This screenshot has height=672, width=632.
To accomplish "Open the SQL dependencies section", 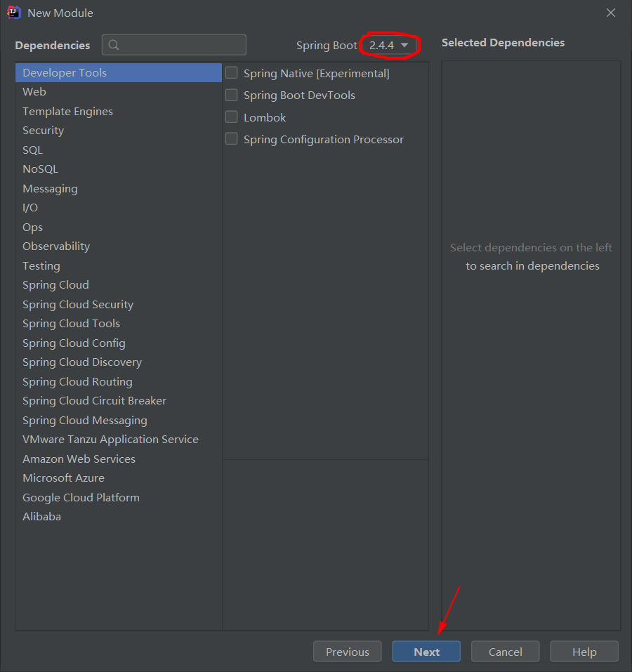I will (x=32, y=150).
